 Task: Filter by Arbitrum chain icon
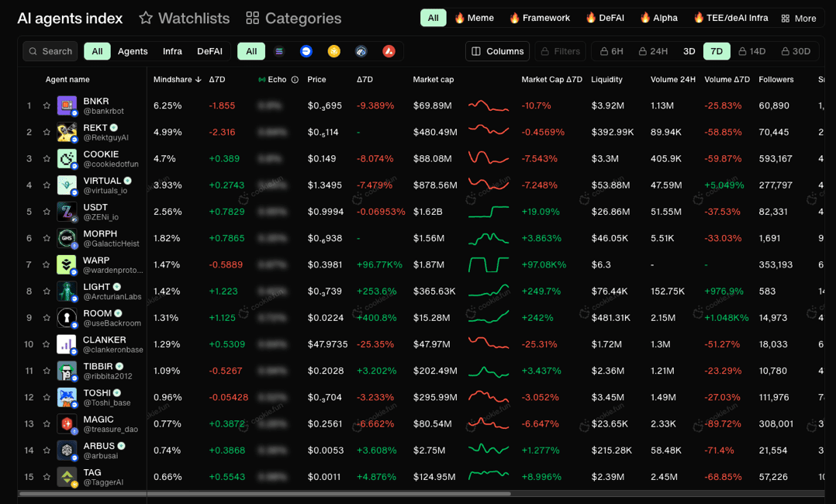click(x=361, y=51)
